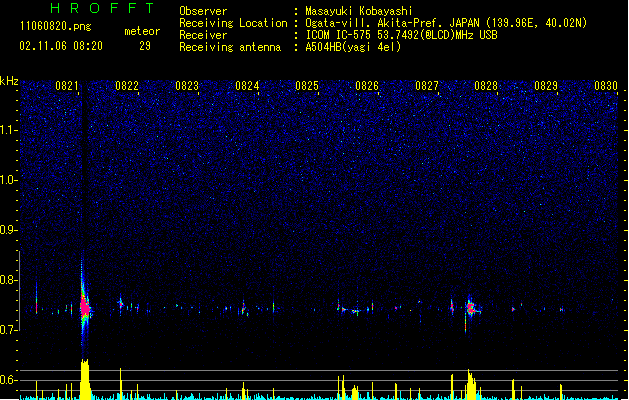
Task: Click the 1.0 kHz axis label
Action: click(9, 180)
